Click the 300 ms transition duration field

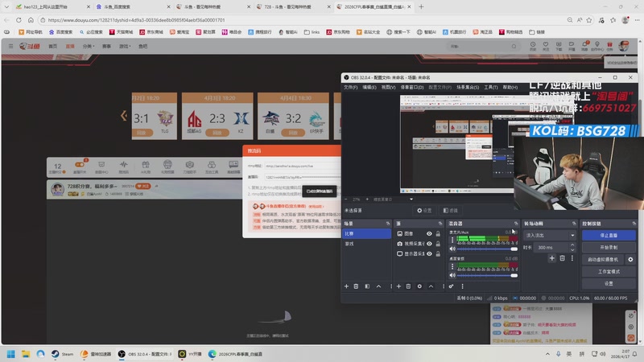tap(551, 248)
